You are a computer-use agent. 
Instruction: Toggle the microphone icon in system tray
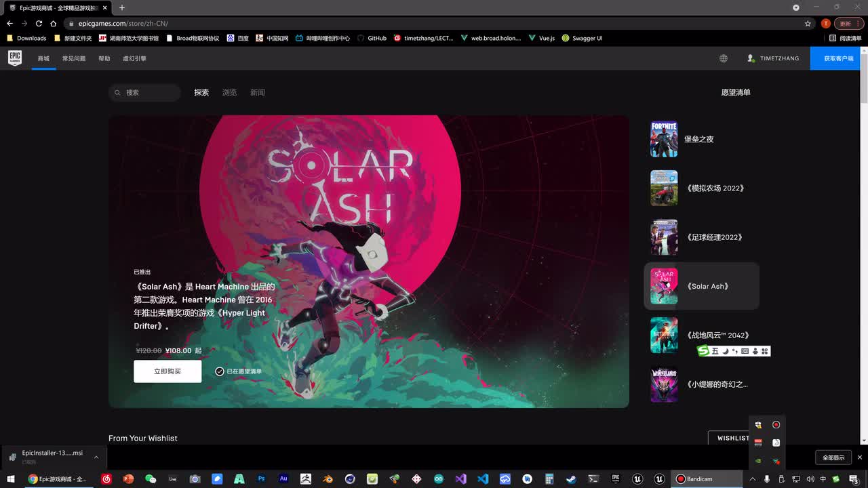(x=767, y=479)
